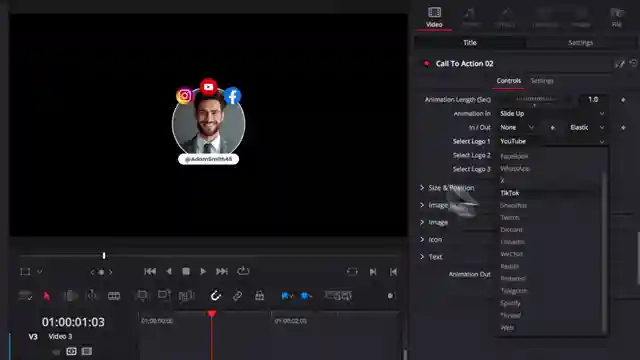Expand the Text section
The image size is (640, 360).
(431, 257)
